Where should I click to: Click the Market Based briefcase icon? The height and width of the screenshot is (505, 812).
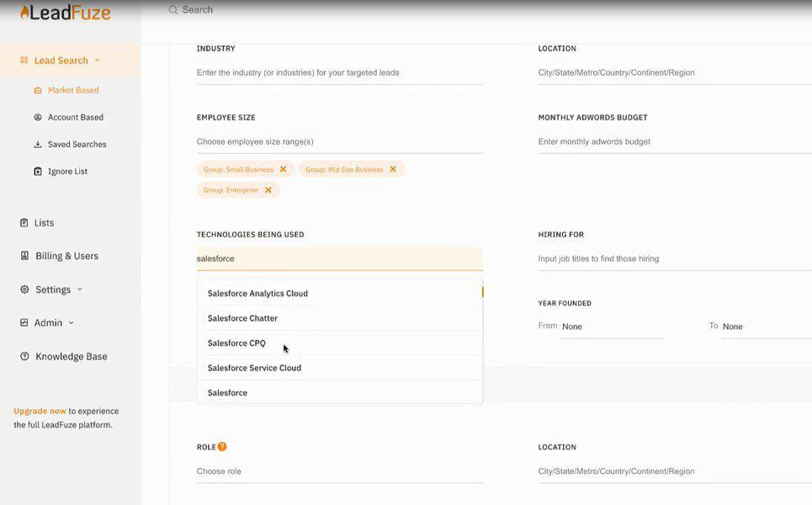click(38, 90)
